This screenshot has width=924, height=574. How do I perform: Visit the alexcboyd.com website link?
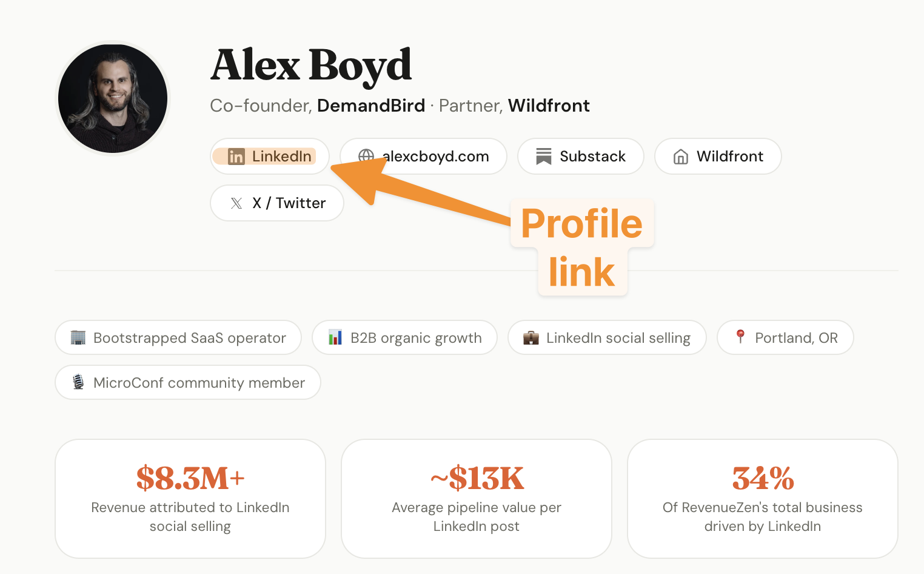423,157
